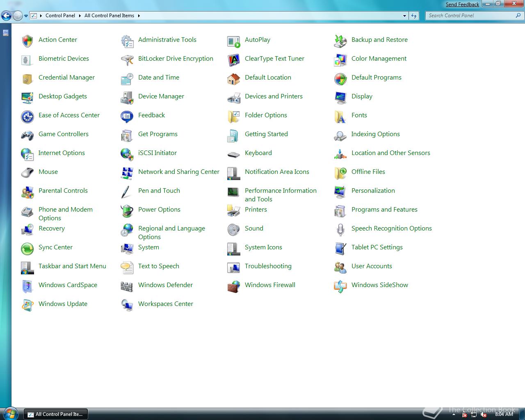The height and width of the screenshot is (420, 525).
Task: Open the Windows SideShow icon
Action: tap(340, 286)
